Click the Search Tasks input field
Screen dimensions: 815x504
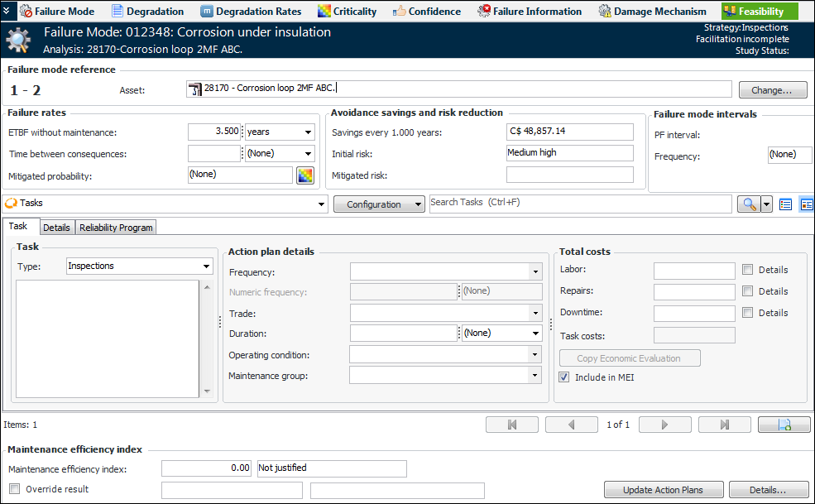(x=579, y=204)
